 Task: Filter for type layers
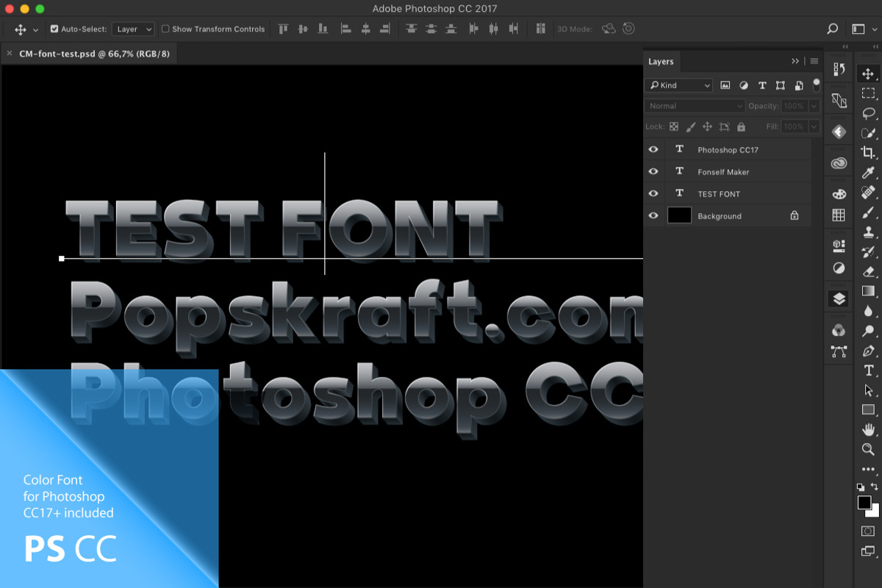[762, 85]
